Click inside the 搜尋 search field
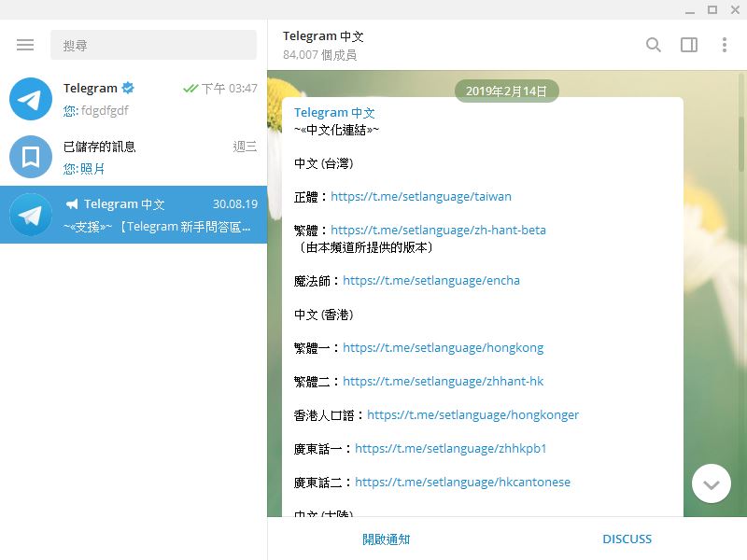 click(154, 44)
